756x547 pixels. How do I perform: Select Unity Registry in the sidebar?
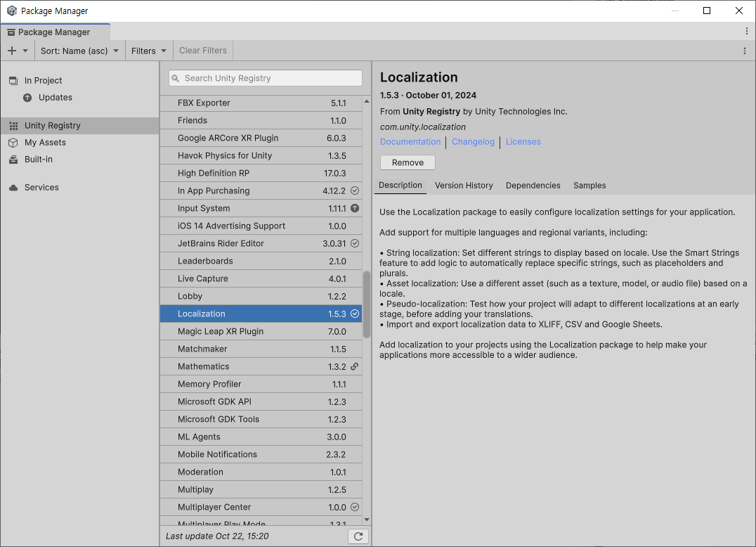[79, 125]
